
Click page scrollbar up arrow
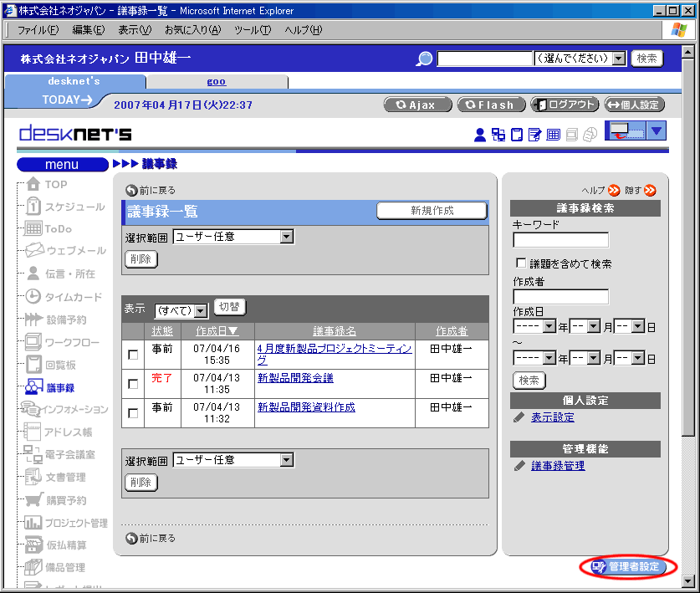[688, 52]
